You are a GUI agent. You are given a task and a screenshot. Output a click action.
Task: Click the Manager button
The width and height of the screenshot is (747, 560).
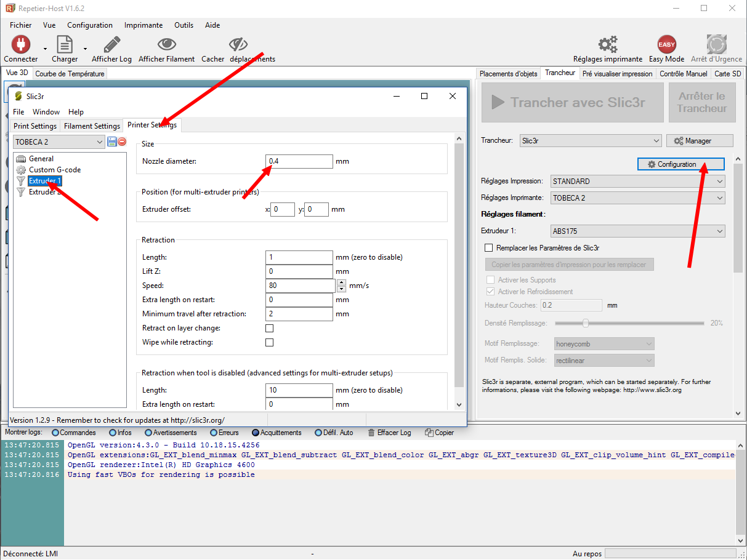point(699,141)
